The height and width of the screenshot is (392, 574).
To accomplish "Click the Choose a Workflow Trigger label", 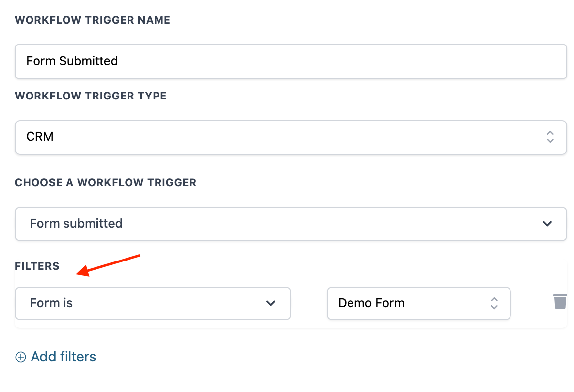I will 105,183.
